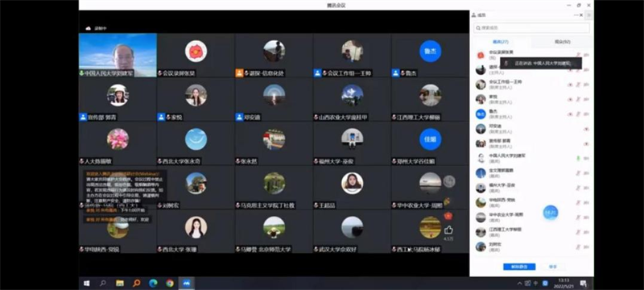
Task: Switch the 中 input method indicator
Action: (536, 283)
